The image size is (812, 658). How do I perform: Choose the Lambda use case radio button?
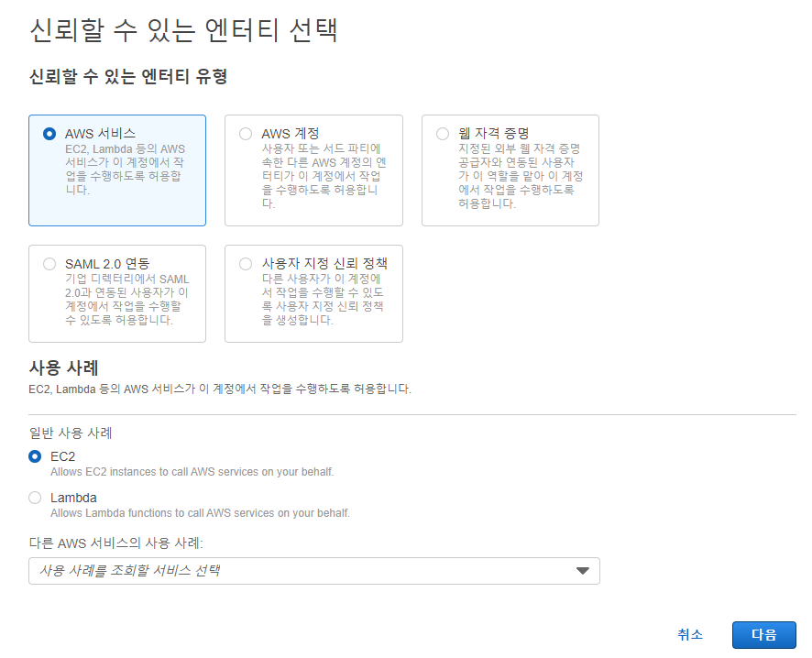35,498
